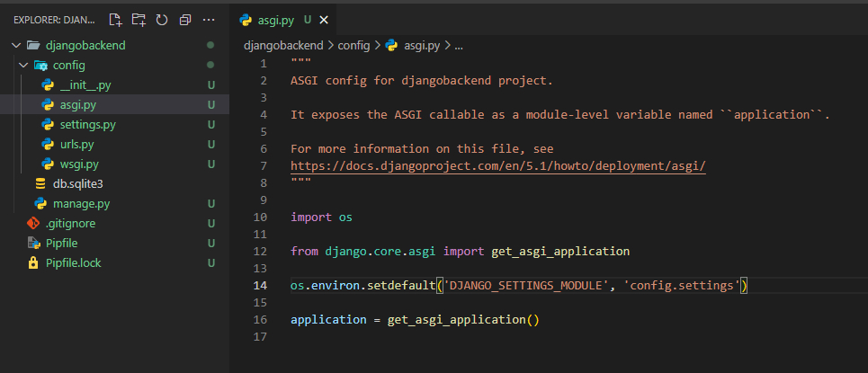868x373 pixels.
Task: Collapse the config folder
Action: coord(24,65)
